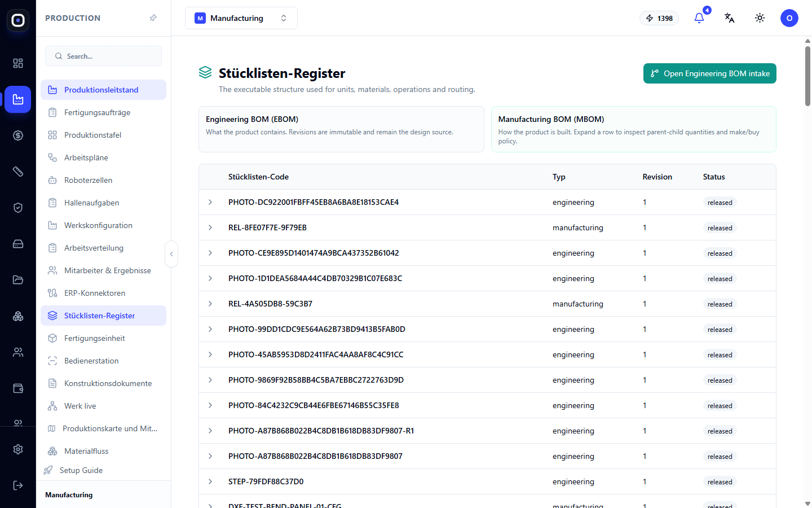Open the Manufacturing workspace dropdown
This screenshot has height=508, width=812.
pos(241,18)
